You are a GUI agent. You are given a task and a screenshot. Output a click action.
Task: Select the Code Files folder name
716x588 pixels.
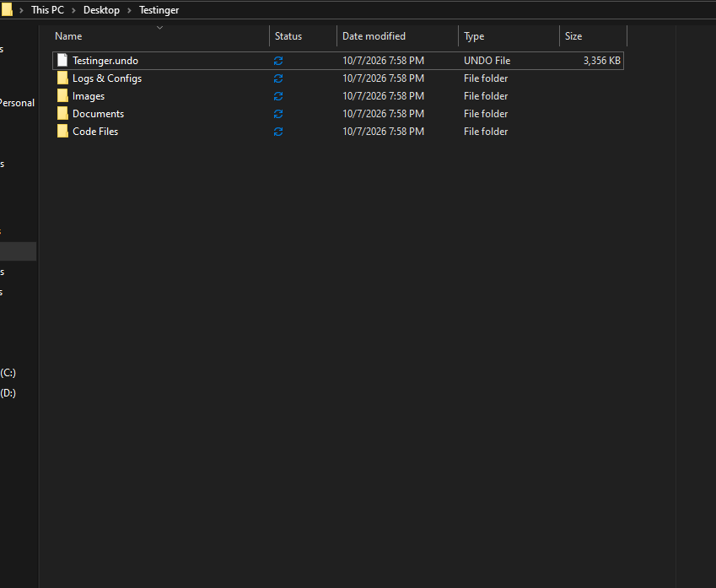coord(95,132)
